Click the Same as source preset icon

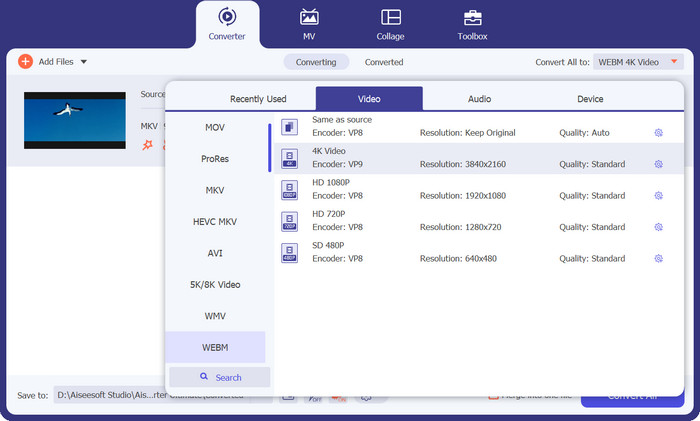[x=289, y=127]
